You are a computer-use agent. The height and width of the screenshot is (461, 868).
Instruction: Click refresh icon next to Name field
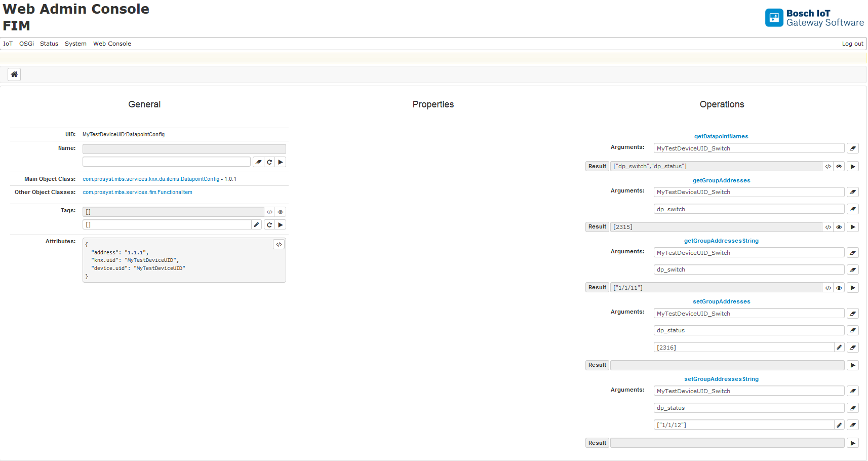(269, 162)
